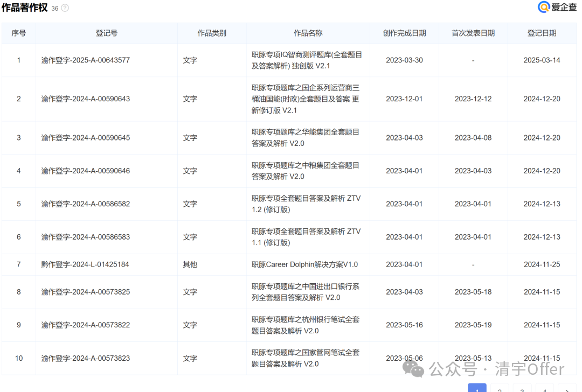Click the 中粮集团全套题目 work name
The image size is (582, 392).
[x=306, y=171]
